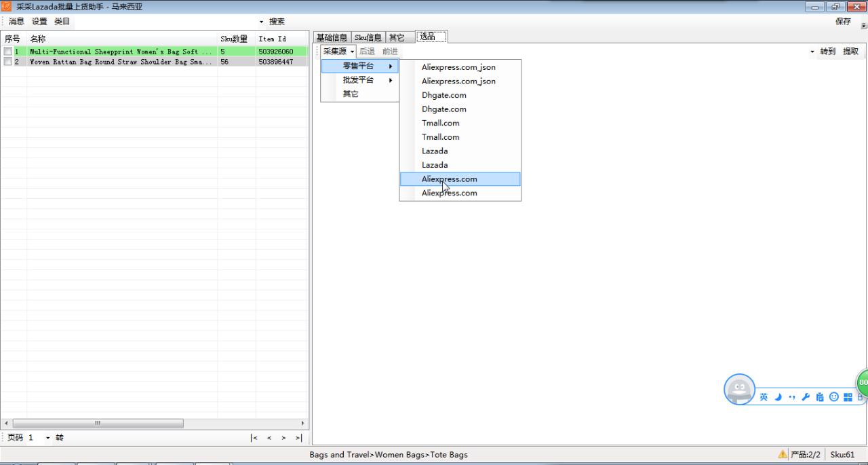Click the punctuation comma icon in IME bar

[792, 397]
